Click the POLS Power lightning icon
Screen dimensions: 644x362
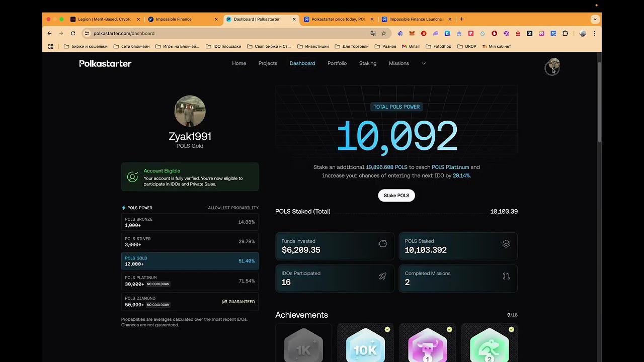(124, 208)
